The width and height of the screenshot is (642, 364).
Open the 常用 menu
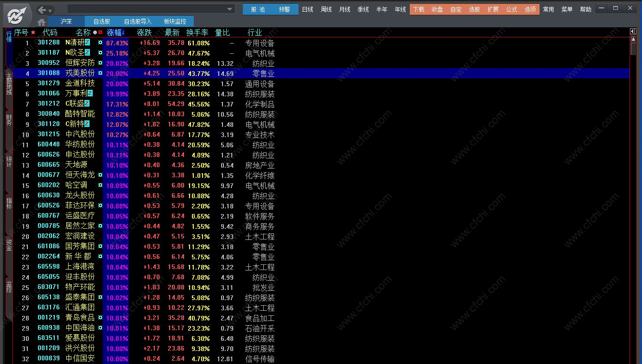click(x=548, y=9)
